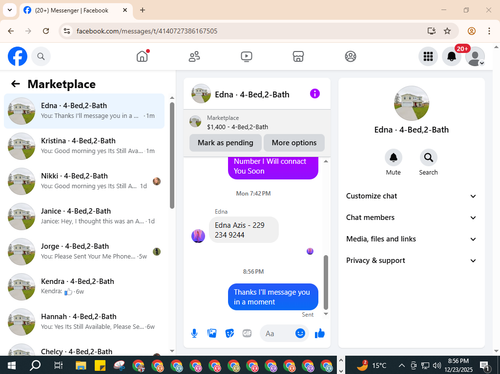Click the purple conversation info icon

(315, 94)
